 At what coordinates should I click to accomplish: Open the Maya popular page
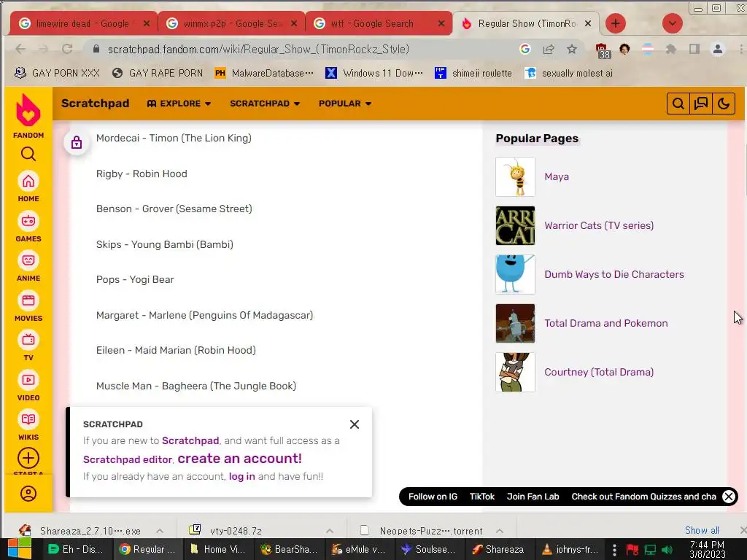pyautogui.click(x=557, y=176)
